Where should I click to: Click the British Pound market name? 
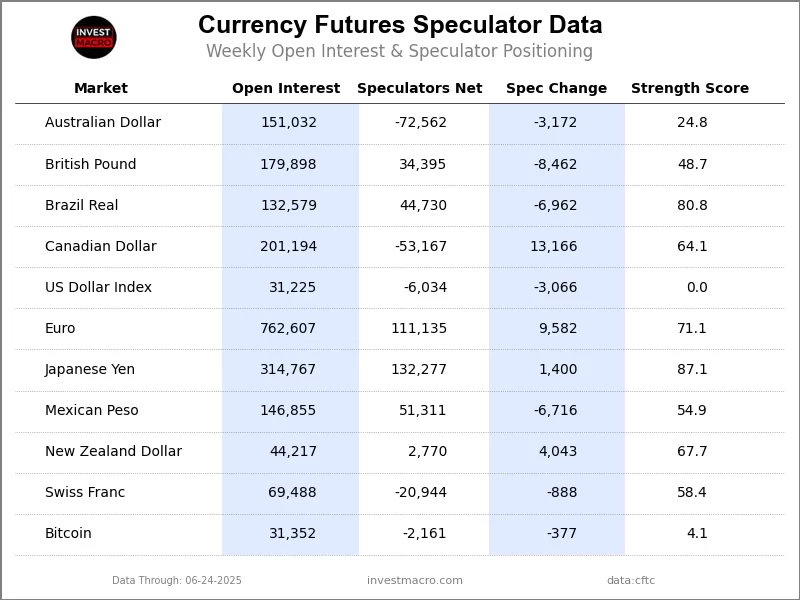click(x=91, y=165)
